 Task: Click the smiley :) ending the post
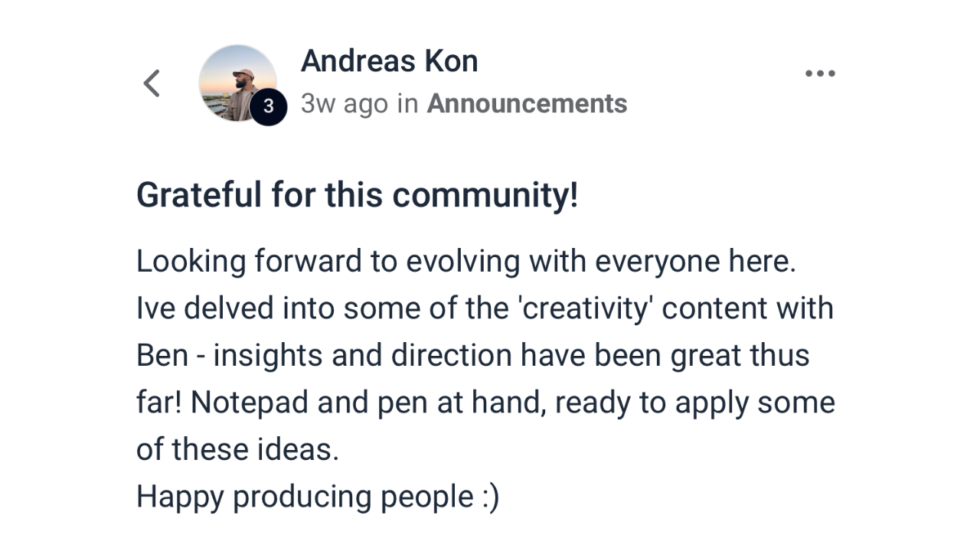pos(491,497)
